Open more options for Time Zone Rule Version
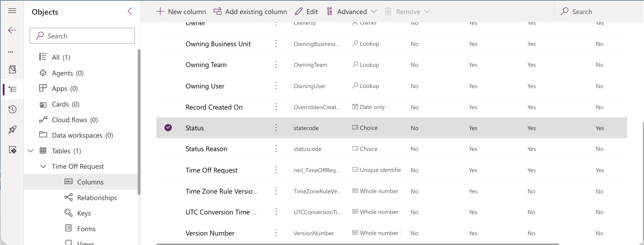 (276, 191)
